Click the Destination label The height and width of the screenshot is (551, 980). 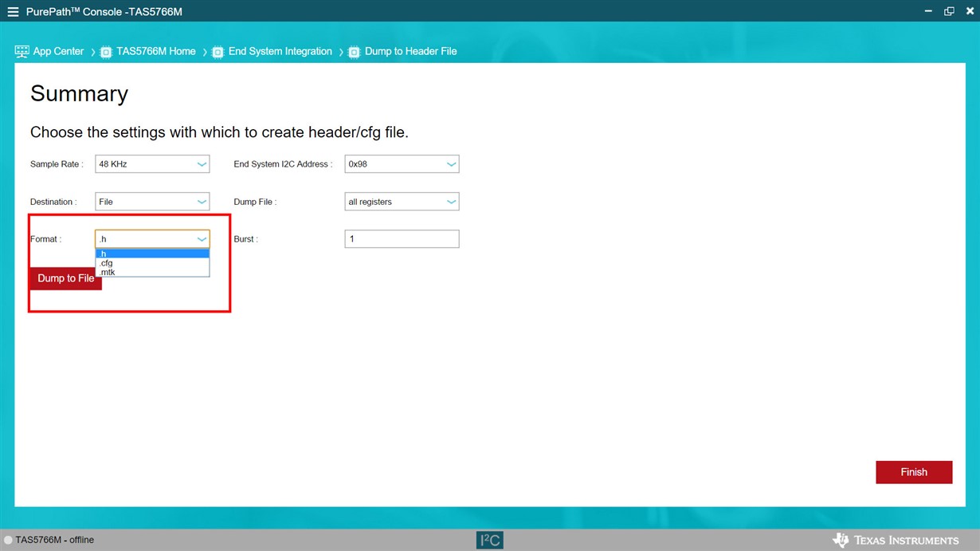(53, 202)
